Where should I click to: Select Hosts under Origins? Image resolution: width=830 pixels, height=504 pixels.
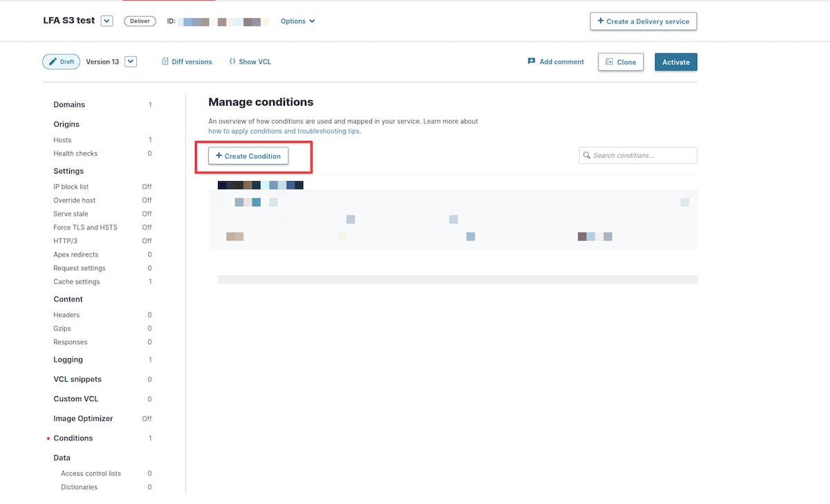(62, 140)
